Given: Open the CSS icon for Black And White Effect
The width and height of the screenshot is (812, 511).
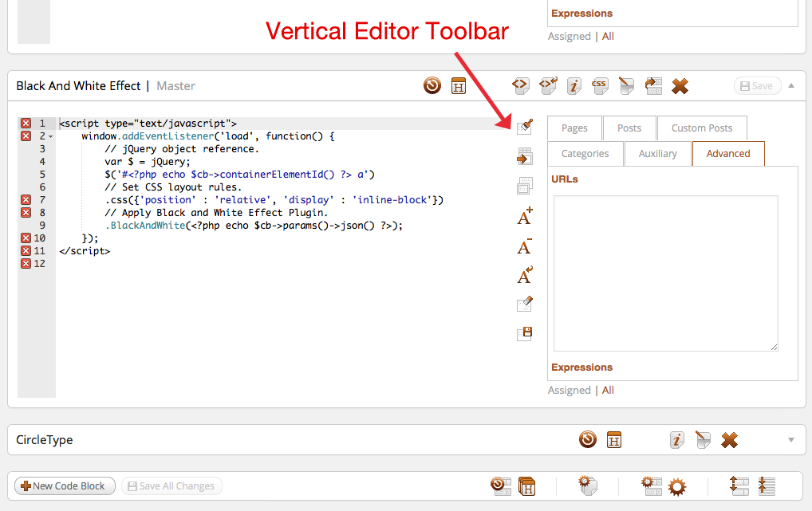Looking at the screenshot, I should [600, 85].
